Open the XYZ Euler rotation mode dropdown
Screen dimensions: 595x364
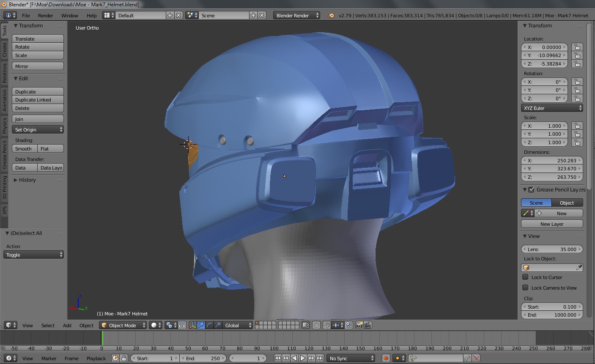tap(552, 108)
